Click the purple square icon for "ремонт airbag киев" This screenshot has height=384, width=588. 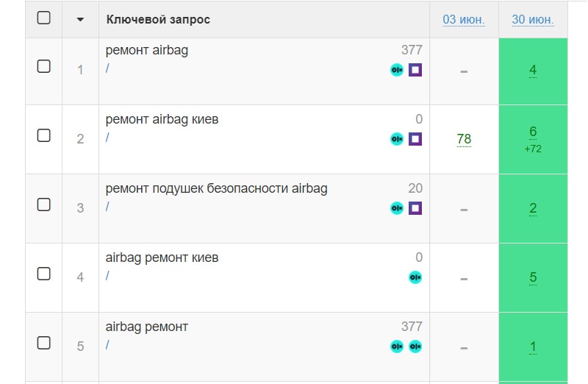coord(415,139)
